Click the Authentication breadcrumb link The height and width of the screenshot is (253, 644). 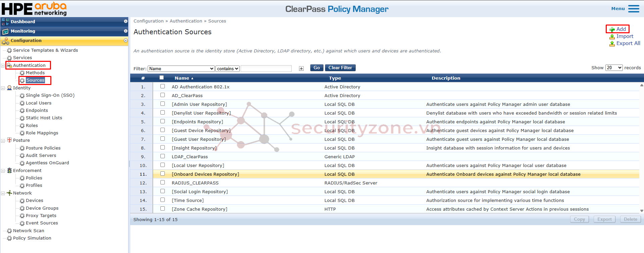click(x=186, y=21)
